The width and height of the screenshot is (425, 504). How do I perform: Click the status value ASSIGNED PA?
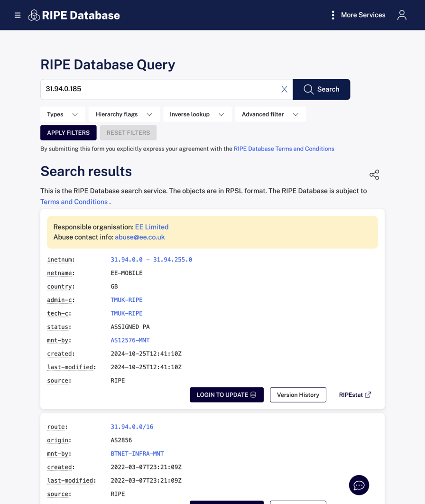[x=130, y=327]
